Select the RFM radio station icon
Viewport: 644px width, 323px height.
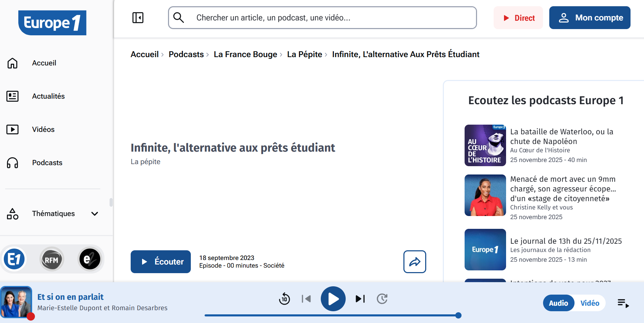(x=52, y=259)
